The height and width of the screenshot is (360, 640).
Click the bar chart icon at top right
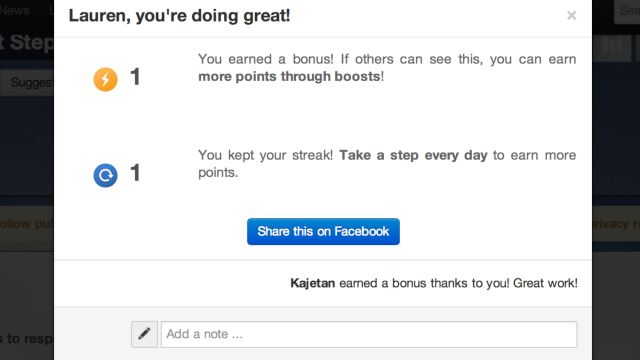pos(612,46)
